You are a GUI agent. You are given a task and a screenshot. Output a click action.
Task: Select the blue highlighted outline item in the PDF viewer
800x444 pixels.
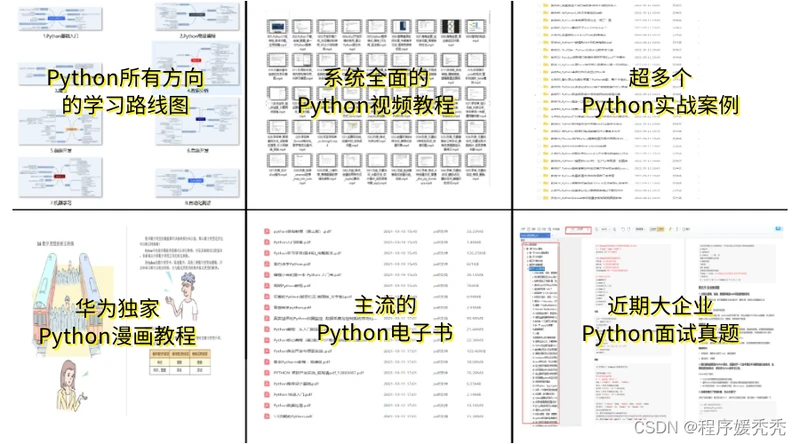[537, 268]
